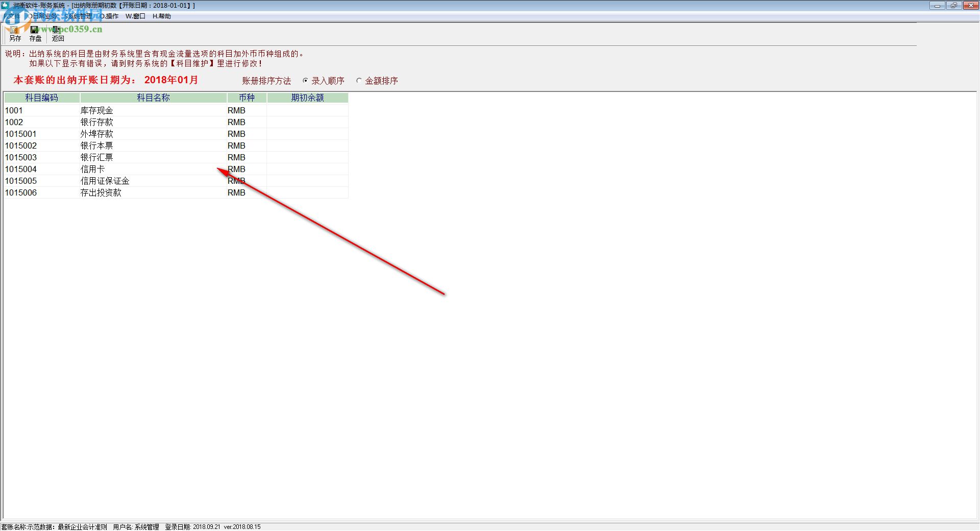Open the S.系统管理 menu

[79, 16]
